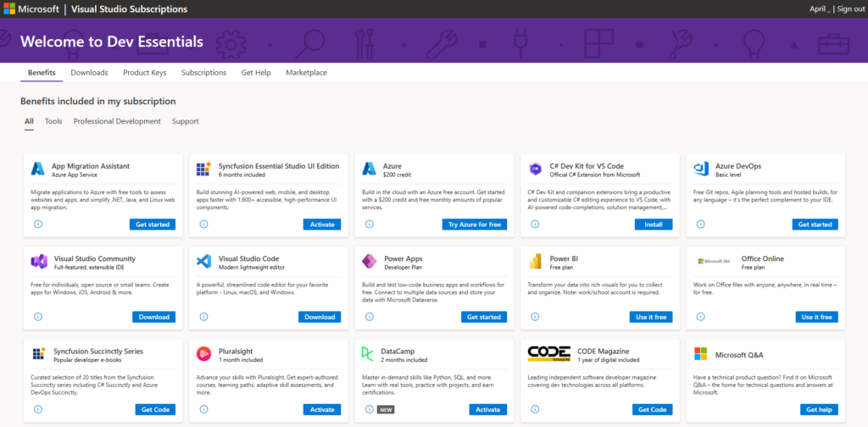Click the C# Dev Kit icon
Screen dimensions: 868x427
(x=535, y=169)
